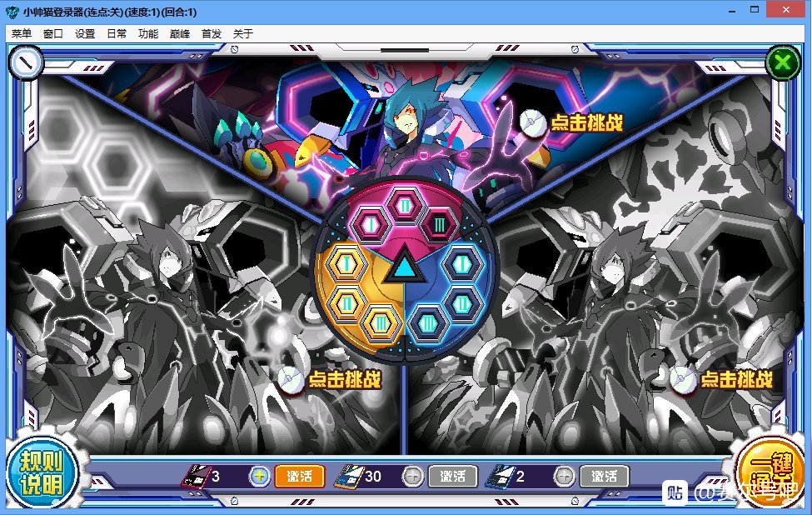Select the yellow hexagon level II icon
This screenshot has width=812, height=515.
[346, 302]
